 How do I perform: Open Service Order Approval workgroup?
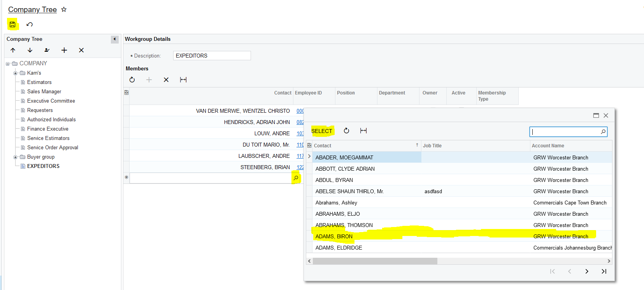[x=53, y=147]
